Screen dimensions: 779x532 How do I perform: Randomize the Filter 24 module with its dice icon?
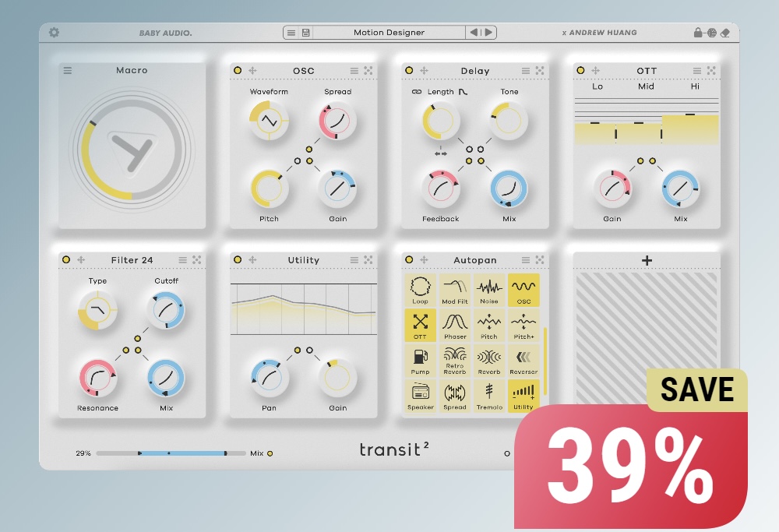pyautogui.click(x=197, y=260)
